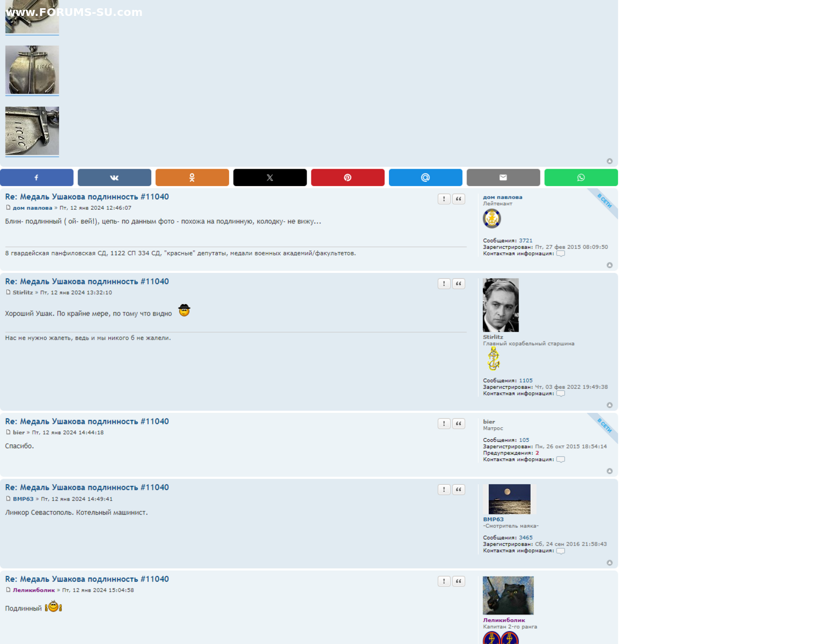Open the bottom medal photo thumbnail
The width and height of the screenshot is (824, 644).
click(x=32, y=131)
